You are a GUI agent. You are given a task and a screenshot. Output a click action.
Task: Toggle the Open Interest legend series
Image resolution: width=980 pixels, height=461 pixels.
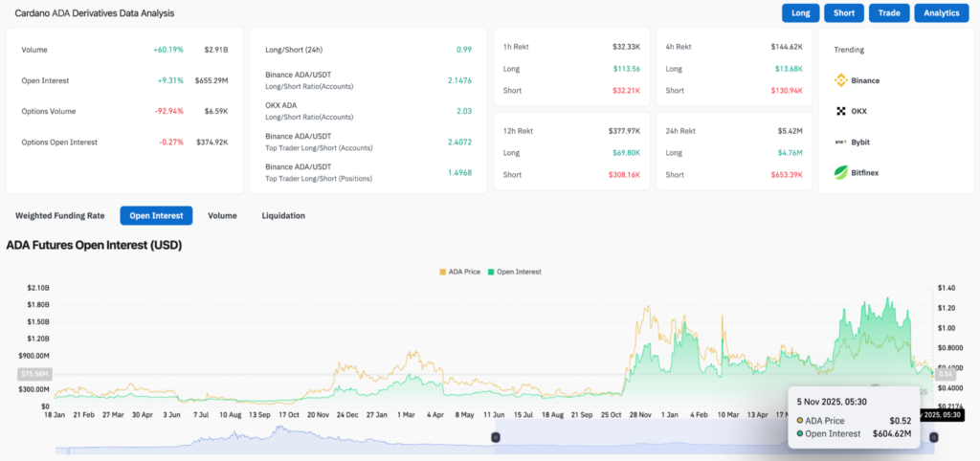[x=514, y=272]
